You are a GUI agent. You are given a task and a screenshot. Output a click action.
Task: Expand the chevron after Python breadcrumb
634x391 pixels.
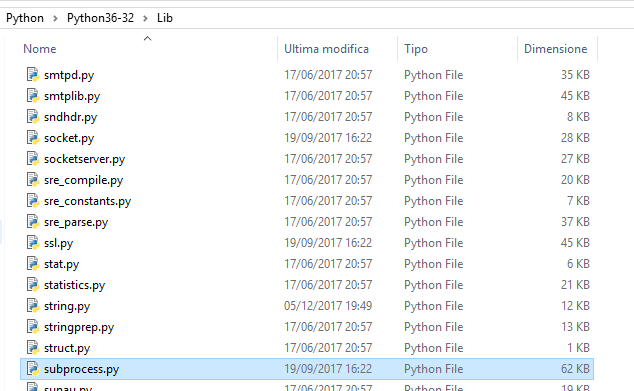coord(55,19)
